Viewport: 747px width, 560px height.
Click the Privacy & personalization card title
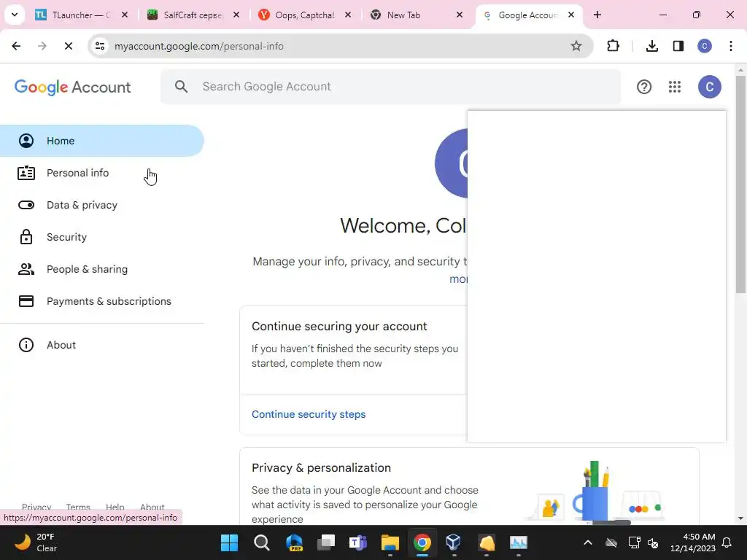[x=321, y=467]
